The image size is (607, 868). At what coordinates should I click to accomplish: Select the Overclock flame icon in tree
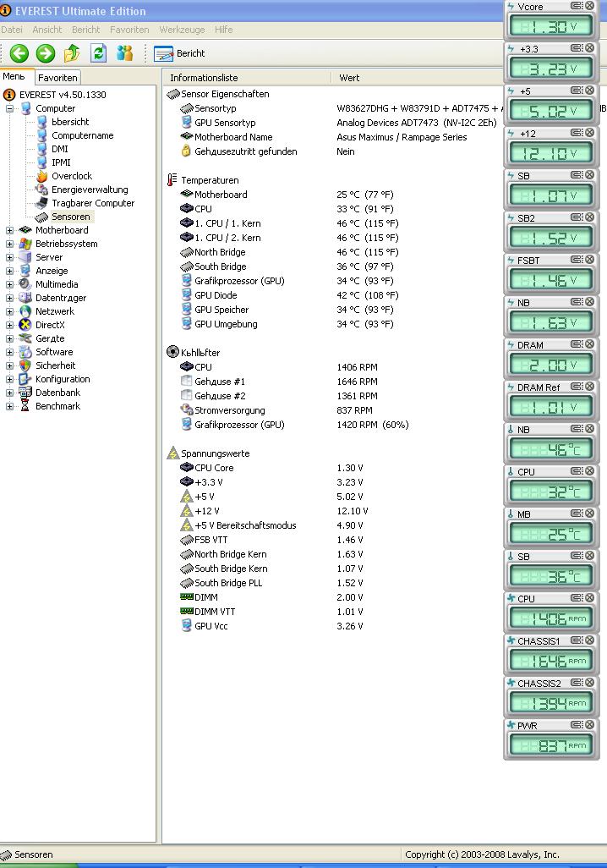(41, 176)
